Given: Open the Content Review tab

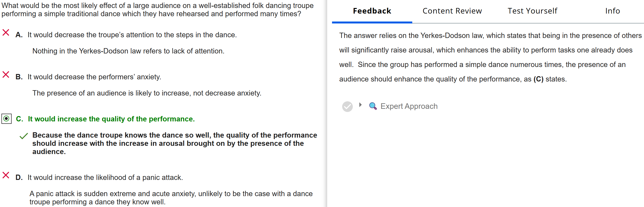Looking at the screenshot, I should 452,11.
